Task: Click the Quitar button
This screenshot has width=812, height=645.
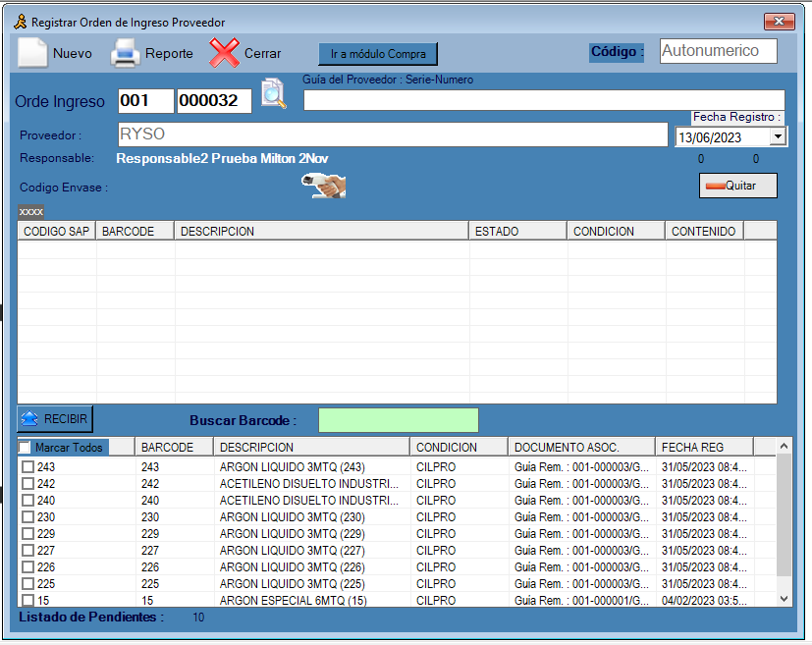Action: pos(738,186)
